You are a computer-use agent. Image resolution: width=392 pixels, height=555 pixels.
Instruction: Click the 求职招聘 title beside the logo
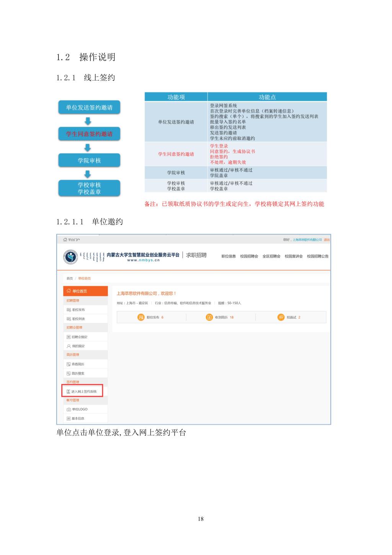[x=196, y=255]
